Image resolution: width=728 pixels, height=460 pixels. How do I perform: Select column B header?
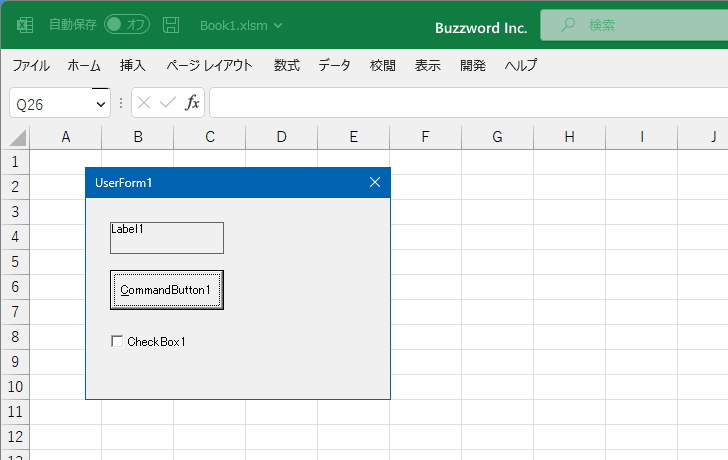138,137
